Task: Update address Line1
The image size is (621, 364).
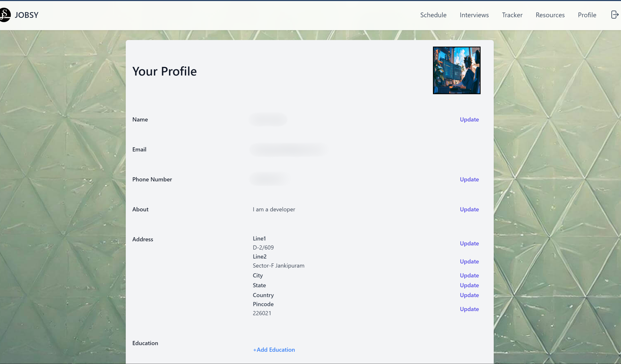Action: (469, 243)
